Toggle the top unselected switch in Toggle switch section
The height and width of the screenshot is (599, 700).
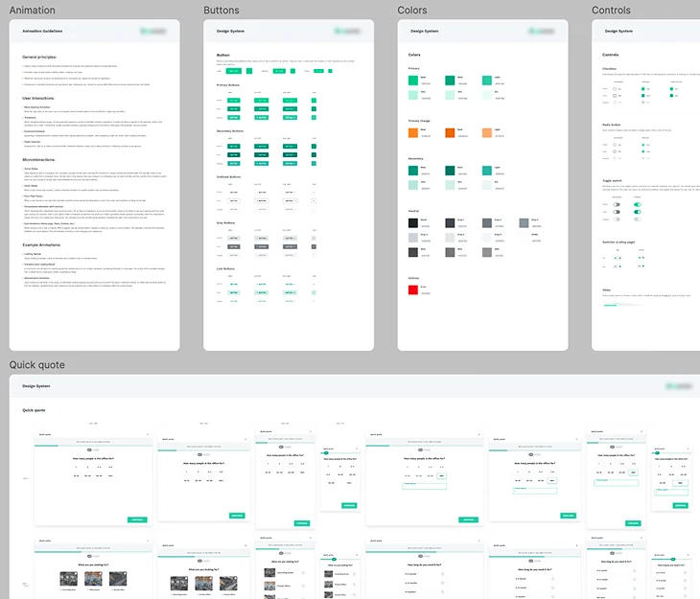(x=617, y=205)
